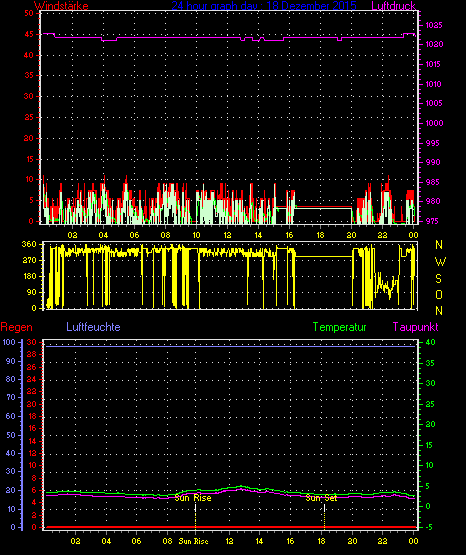Image resolution: width=466 pixels, height=555 pixels.
Task: Click the magenta Luftdruck heading
Action: tap(393, 6)
